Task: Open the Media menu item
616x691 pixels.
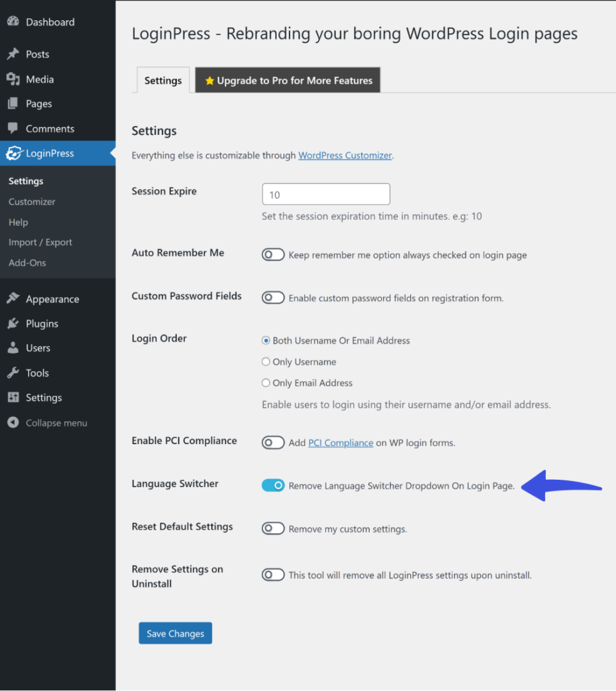Action: click(58, 79)
